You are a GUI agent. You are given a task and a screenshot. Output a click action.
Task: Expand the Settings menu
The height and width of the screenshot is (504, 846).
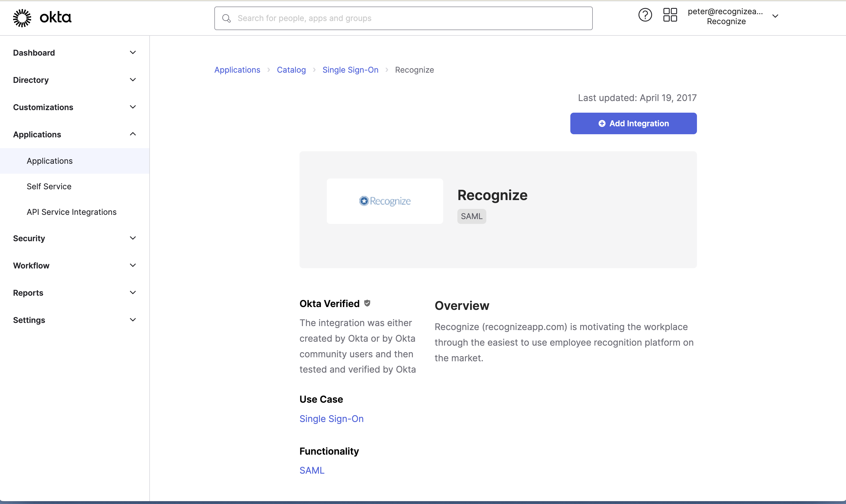point(74,320)
